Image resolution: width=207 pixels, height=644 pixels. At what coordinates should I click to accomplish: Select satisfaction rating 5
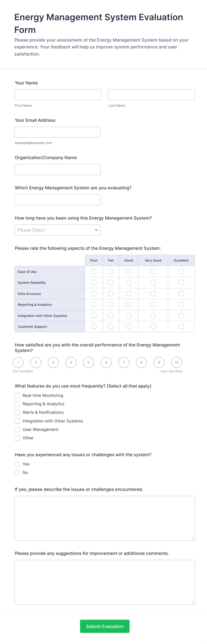point(88,362)
